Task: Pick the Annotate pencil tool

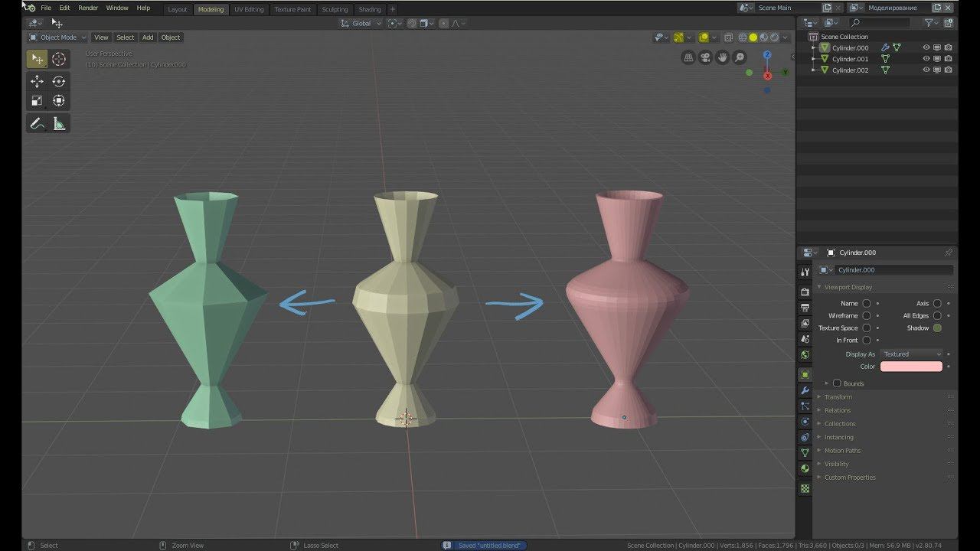Action: pos(37,123)
